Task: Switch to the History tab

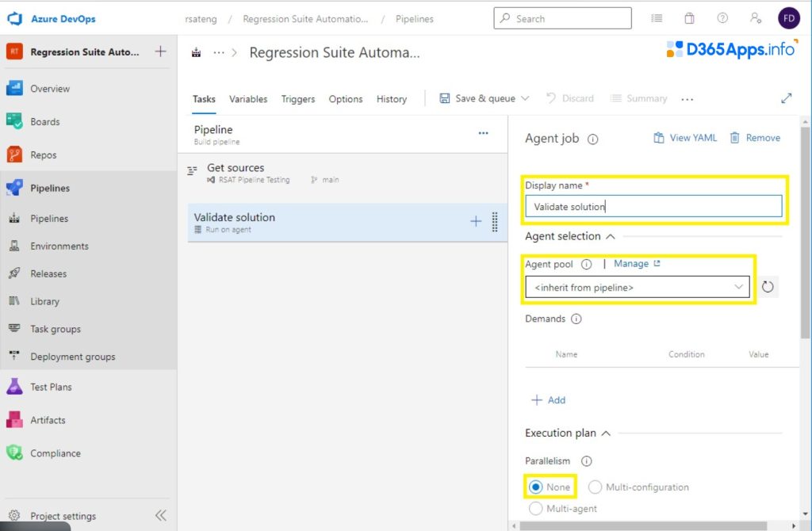Action: click(392, 99)
